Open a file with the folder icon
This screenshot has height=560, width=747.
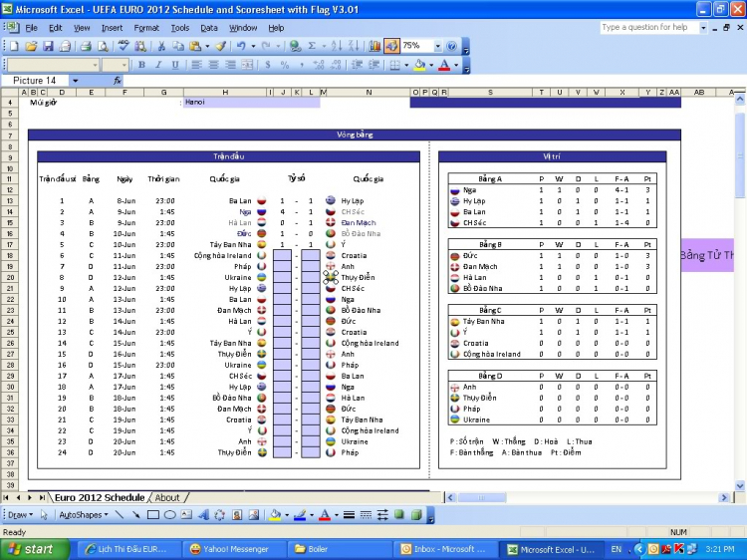(31, 46)
